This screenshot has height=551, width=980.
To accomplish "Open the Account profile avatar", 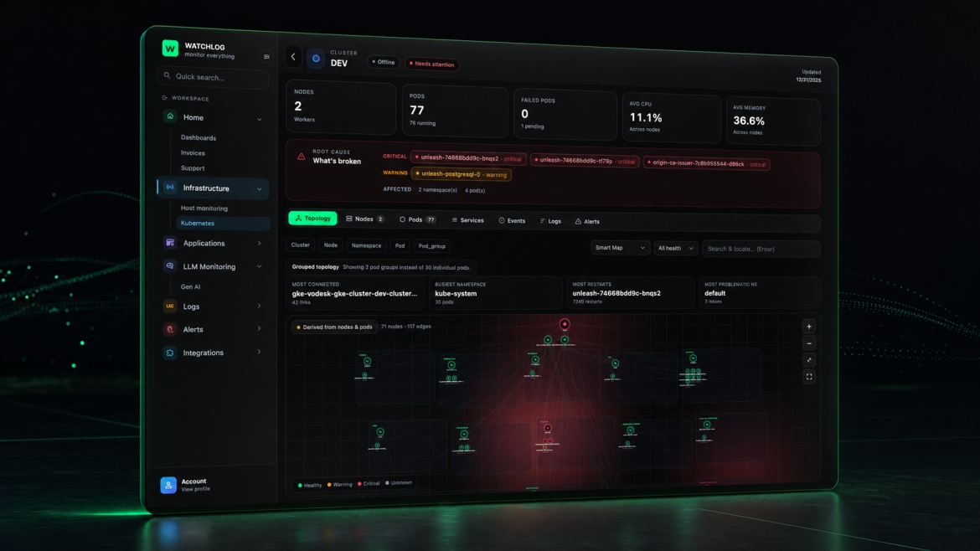I will coord(168,486).
